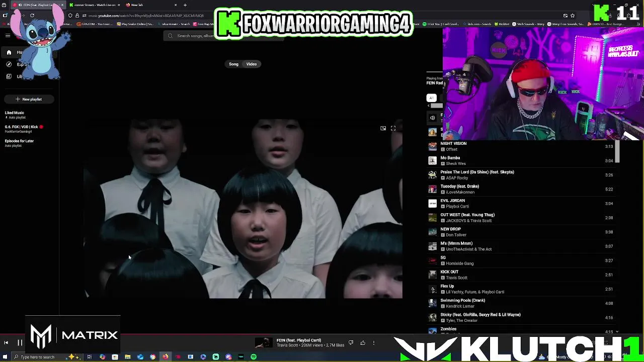The image size is (644, 362).
Task: Click the Sticky cover icon
Action: (x=432, y=317)
